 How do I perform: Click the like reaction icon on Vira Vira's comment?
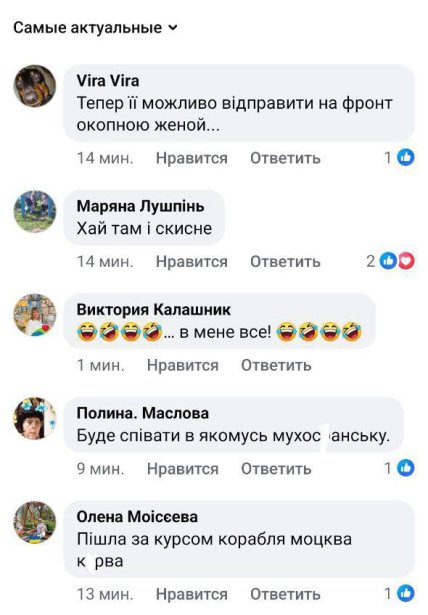pos(406,158)
